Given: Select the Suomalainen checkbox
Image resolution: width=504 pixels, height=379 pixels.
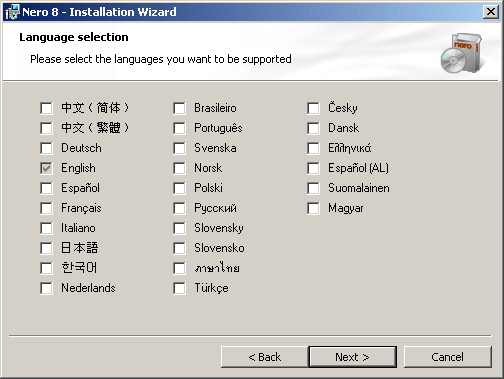Looking at the screenshot, I should [313, 188].
